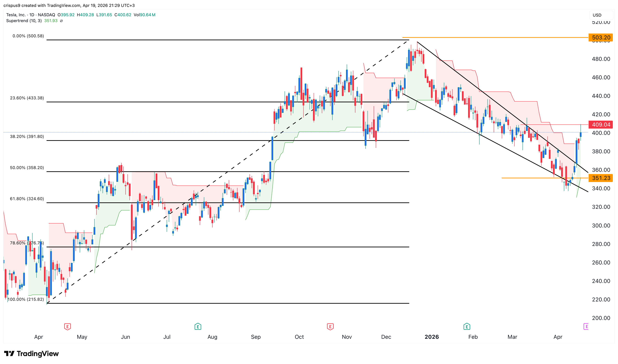The image size is (618, 364).
Task: Click the 2026 year label on time axis
Action: 432,337
